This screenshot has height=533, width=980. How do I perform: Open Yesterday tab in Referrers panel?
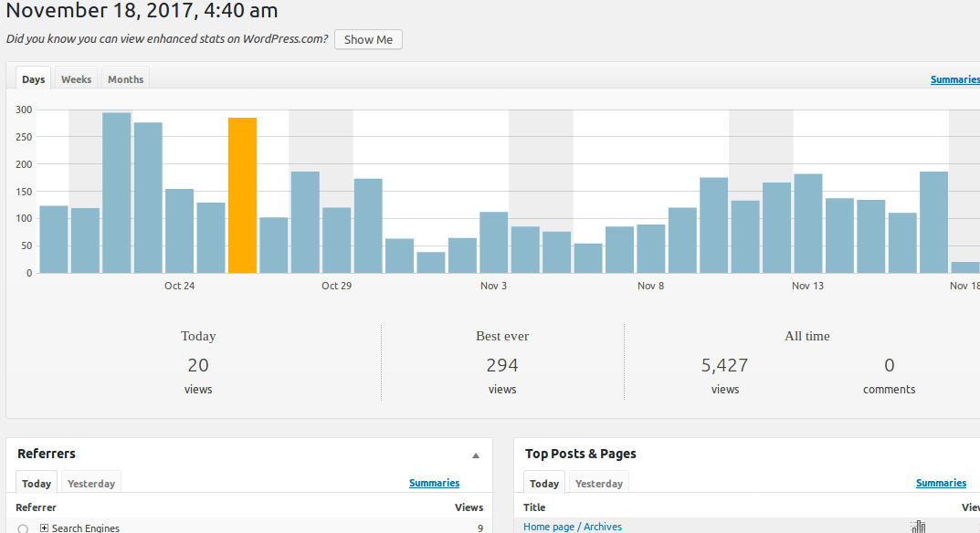tap(90, 483)
